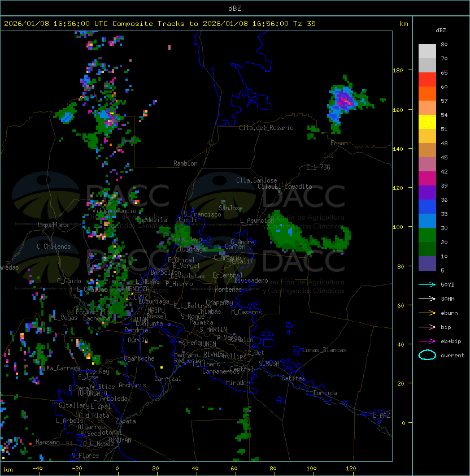Viewport: 470px width, 476px height.
Task: Click the magenta storm core northeast of Encon
Action: pyautogui.click(x=345, y=99)
